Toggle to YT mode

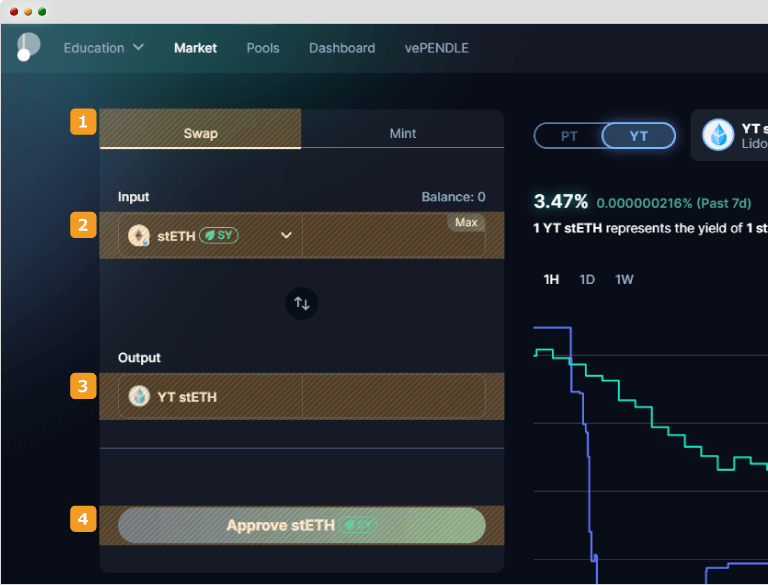tap(639, 136)
